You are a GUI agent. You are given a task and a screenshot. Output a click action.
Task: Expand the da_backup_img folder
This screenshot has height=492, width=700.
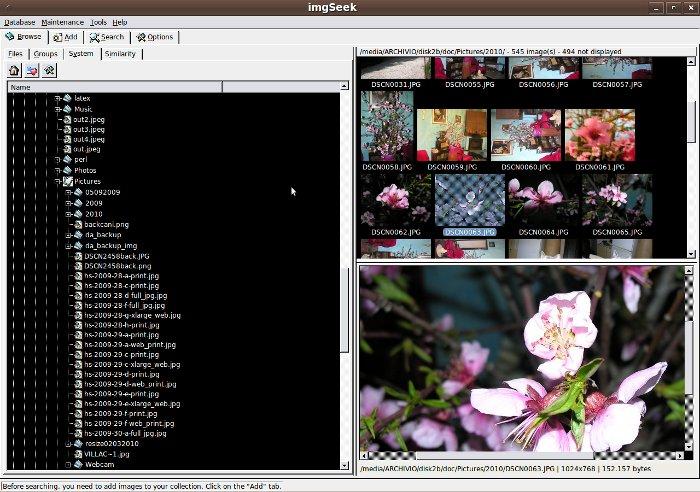[x=68, y=246]
